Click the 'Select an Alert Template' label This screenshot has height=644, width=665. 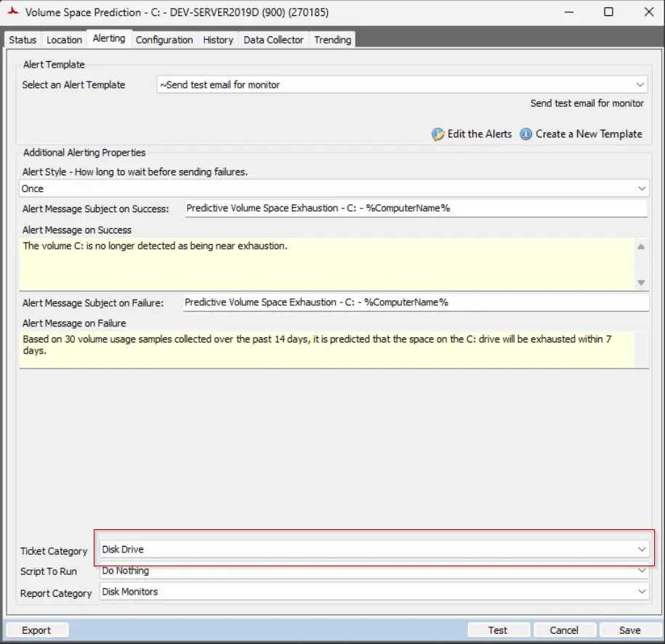click(x=74, y=85)
